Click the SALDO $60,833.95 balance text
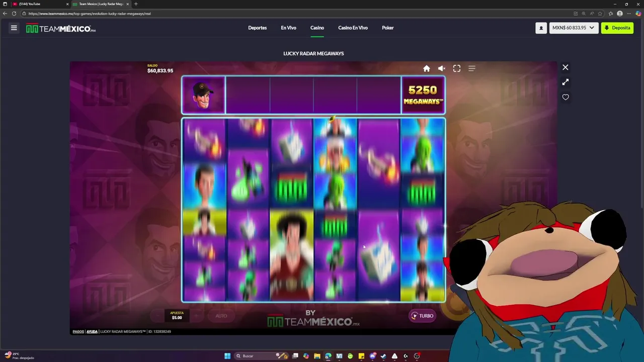The image size is (644, 362). pyautogui.click(x=160, y=68)
